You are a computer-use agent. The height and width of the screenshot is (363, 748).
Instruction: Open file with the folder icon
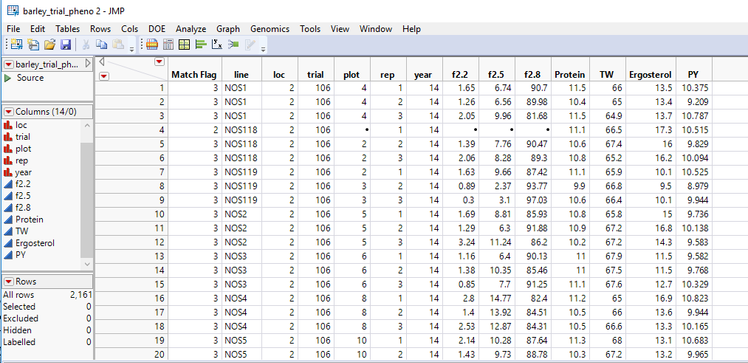click(50, 45)
